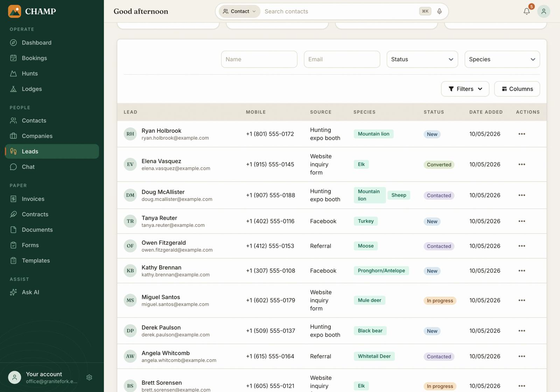560x392 pixels.
Task: Start voice search with microphone icon
Action: [440, 11]
